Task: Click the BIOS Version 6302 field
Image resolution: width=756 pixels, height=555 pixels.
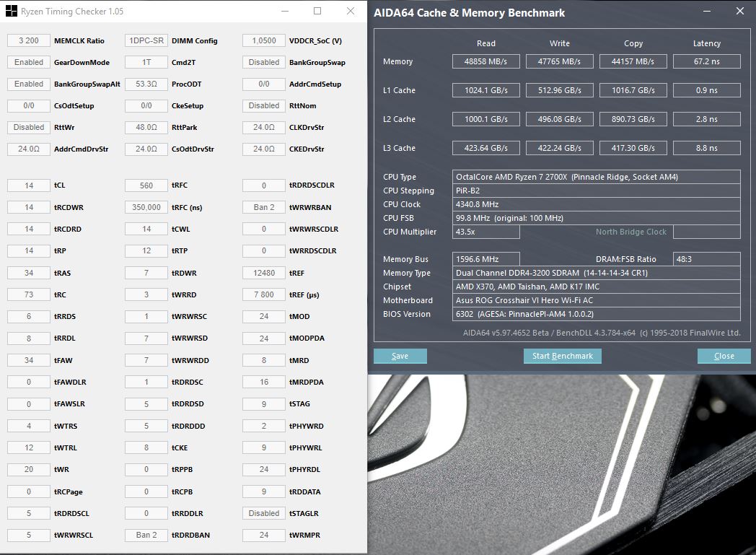Action: 597,314
